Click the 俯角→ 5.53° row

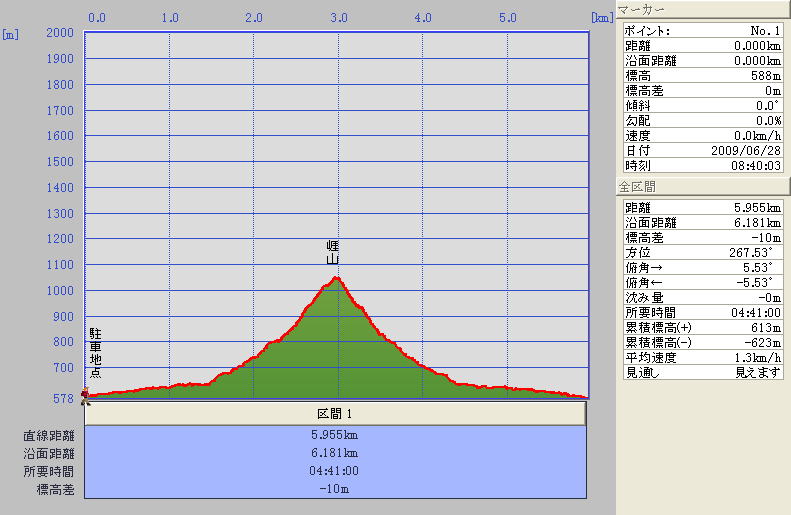(x=703, y=268)
